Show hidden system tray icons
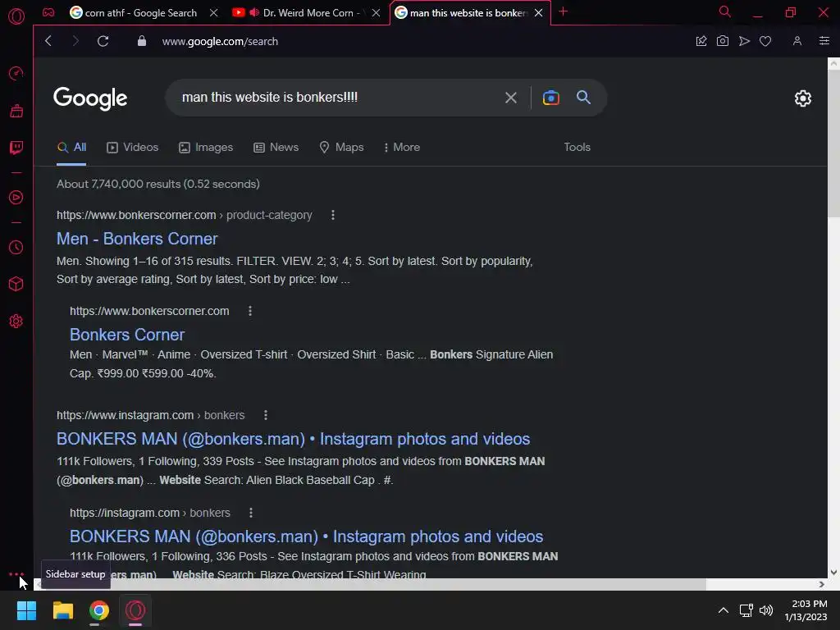Image resolution: width=840 pixels, height=630 pixels. (x=724, y=610)
